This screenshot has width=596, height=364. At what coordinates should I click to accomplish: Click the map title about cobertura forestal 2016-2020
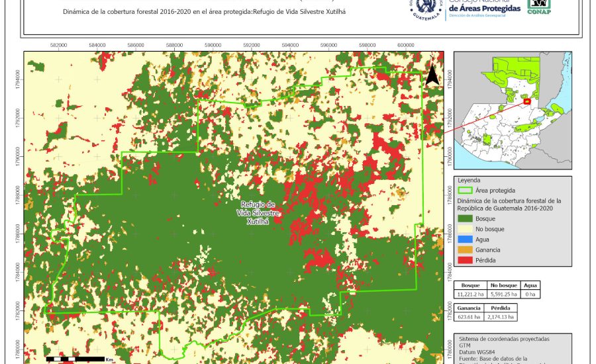205,12
